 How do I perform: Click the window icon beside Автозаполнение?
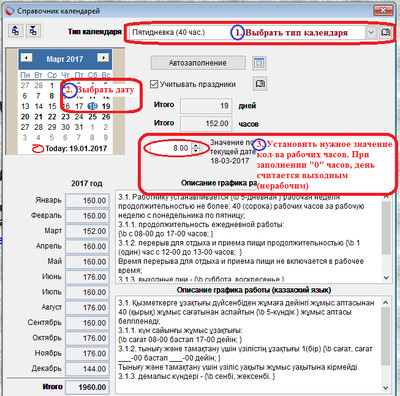[259, 63]
